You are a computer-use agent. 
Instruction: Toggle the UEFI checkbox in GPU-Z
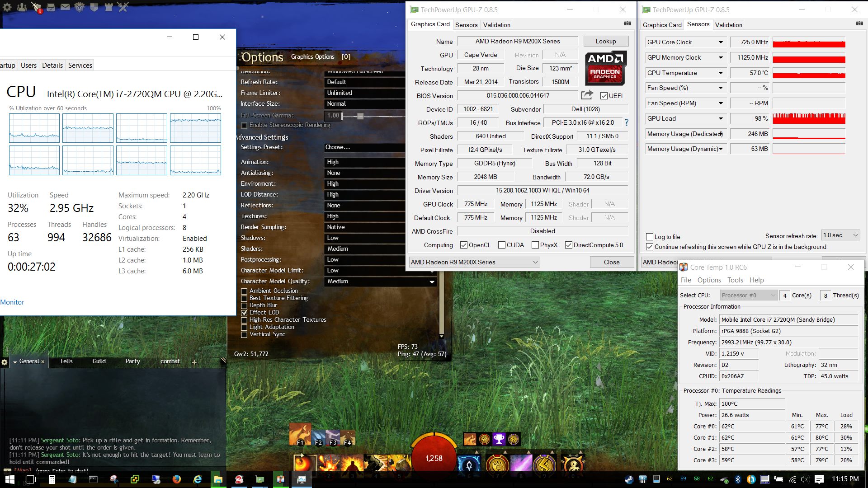click(604, 96)
